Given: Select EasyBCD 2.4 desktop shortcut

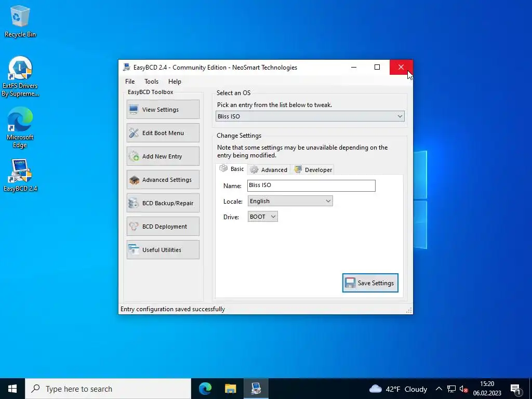Looking at the screenshot, I should point(20,176).
